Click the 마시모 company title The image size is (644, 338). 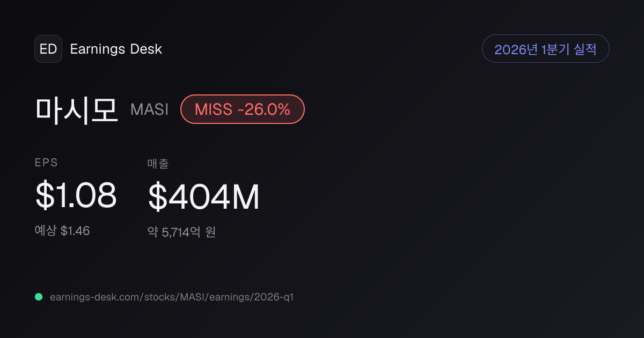tap(76, 109)
